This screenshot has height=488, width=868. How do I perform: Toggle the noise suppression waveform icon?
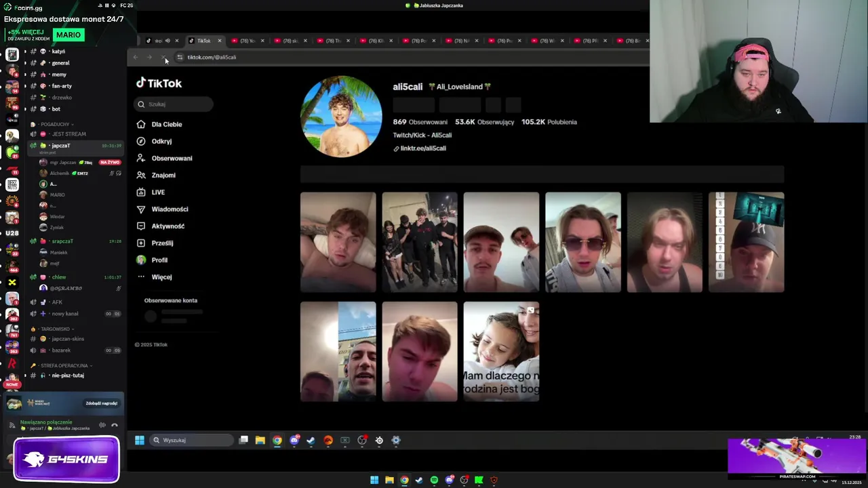click(102, 425)
